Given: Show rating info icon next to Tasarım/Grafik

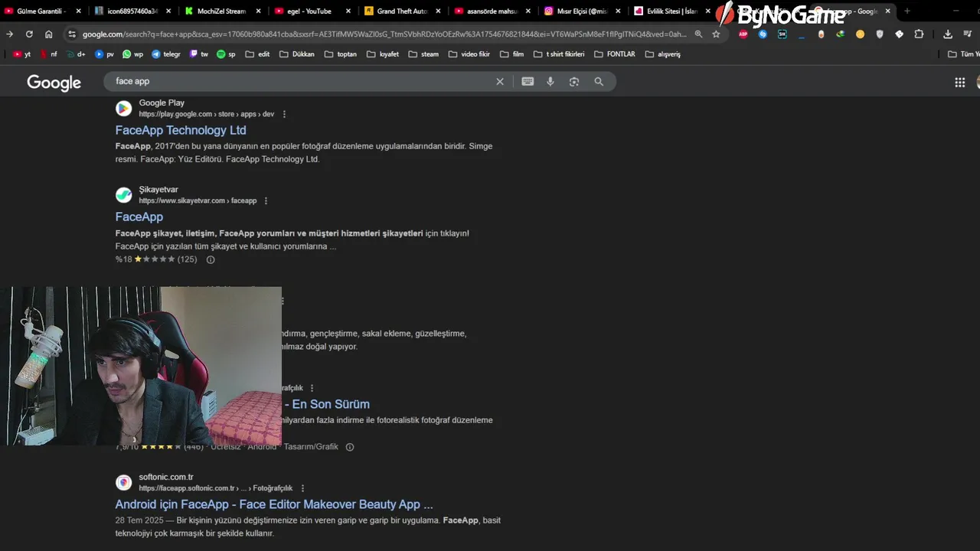Looking at the screenshot, I should 350,447.
